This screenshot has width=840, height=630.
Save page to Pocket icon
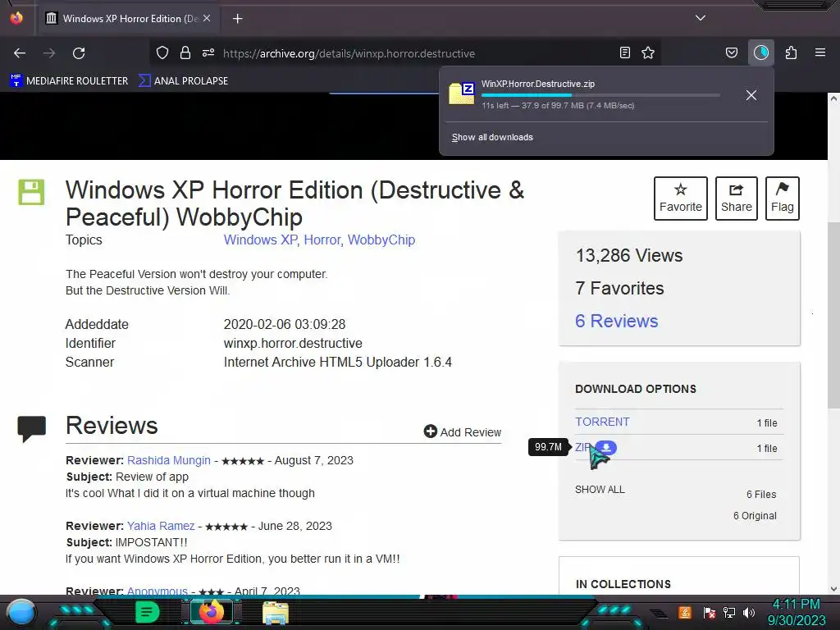(732, 52)
